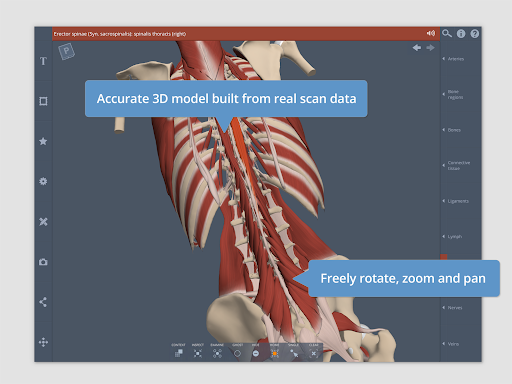
Task: Open the favorites star panel
Action: pos(43,141)
